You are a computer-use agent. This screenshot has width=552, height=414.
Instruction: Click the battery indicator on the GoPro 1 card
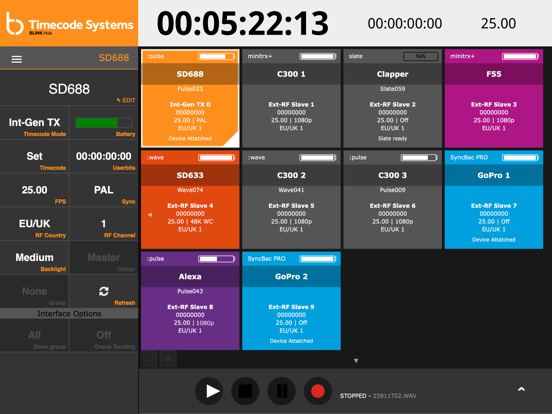(520, 158)
